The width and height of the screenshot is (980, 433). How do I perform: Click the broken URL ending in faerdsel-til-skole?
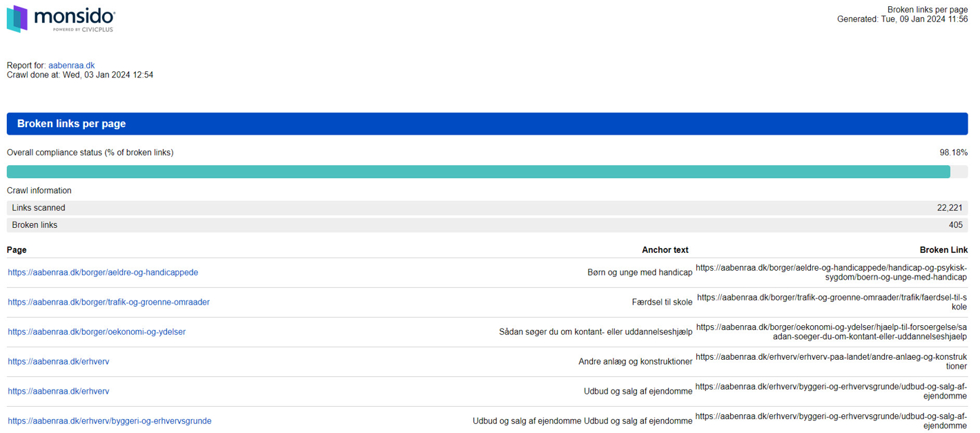[832, 302]
